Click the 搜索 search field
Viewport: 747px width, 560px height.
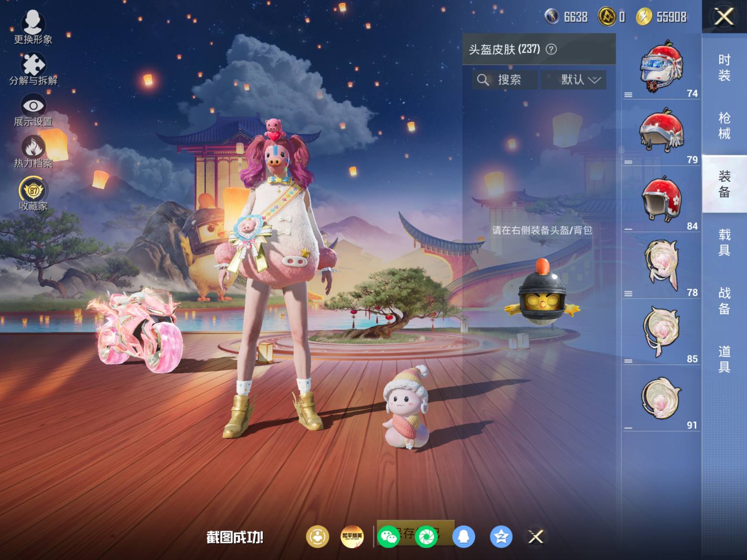(504, 79)
